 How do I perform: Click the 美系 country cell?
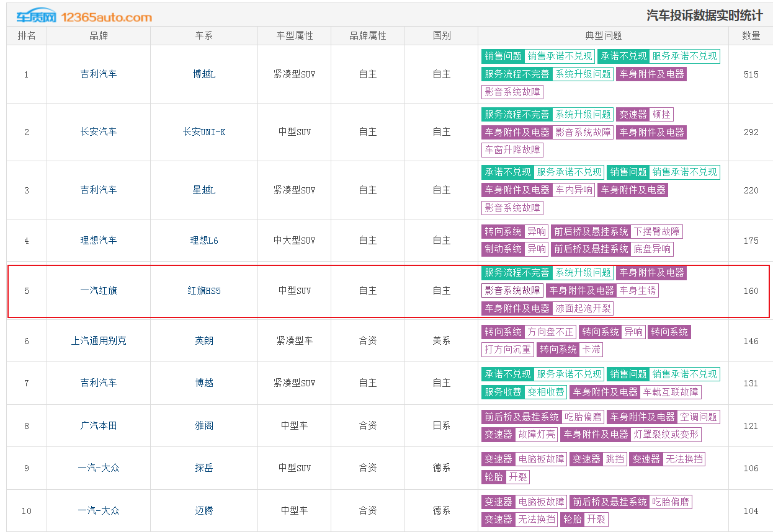click(442, 341)
